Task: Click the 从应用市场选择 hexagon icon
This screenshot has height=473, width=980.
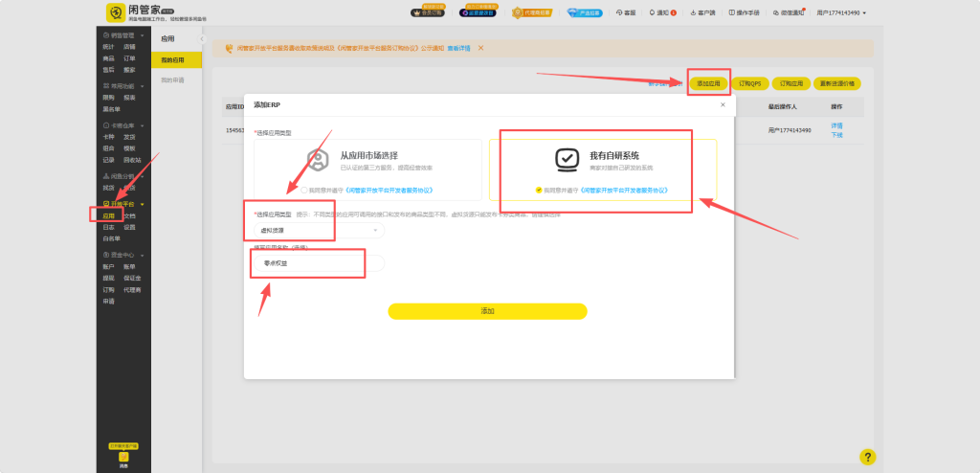Action: 317,159
